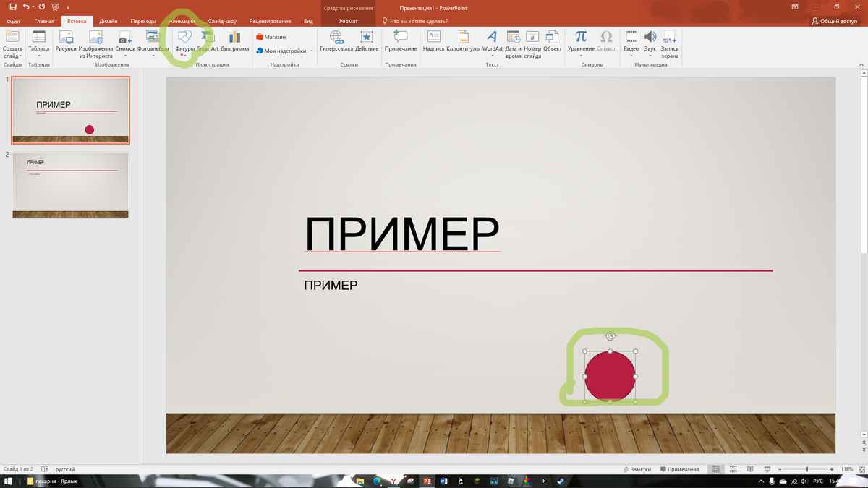868x488 pixels.
Task: Open the Рецензирование tab
Action: 271,22
